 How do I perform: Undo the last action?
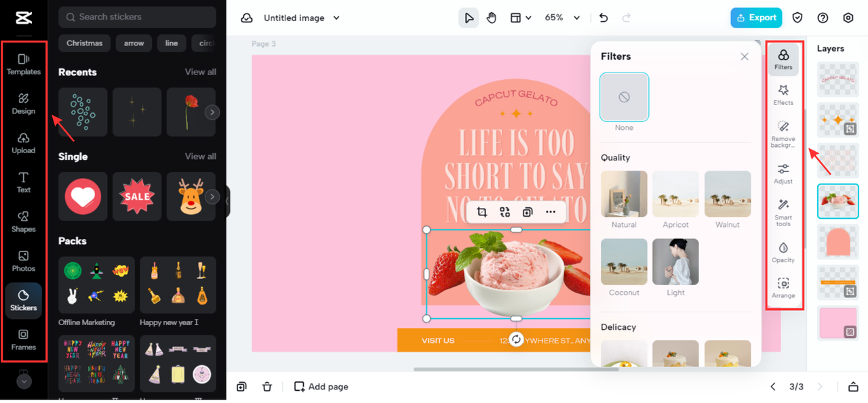click(604, 18)
